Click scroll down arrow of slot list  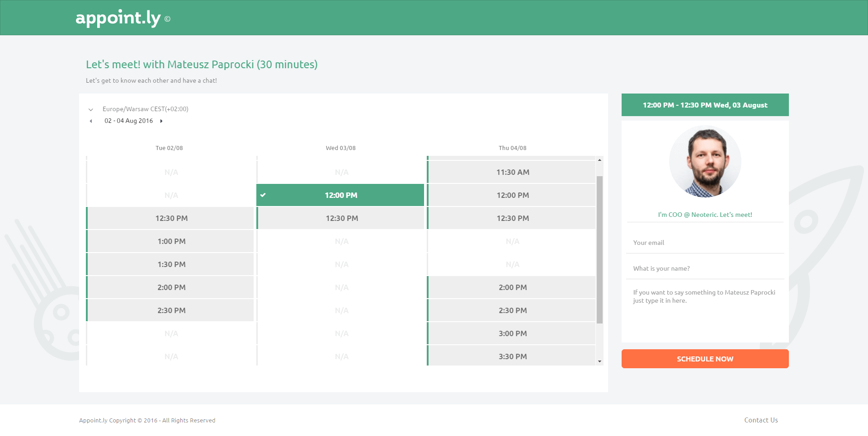pos(599,361)
